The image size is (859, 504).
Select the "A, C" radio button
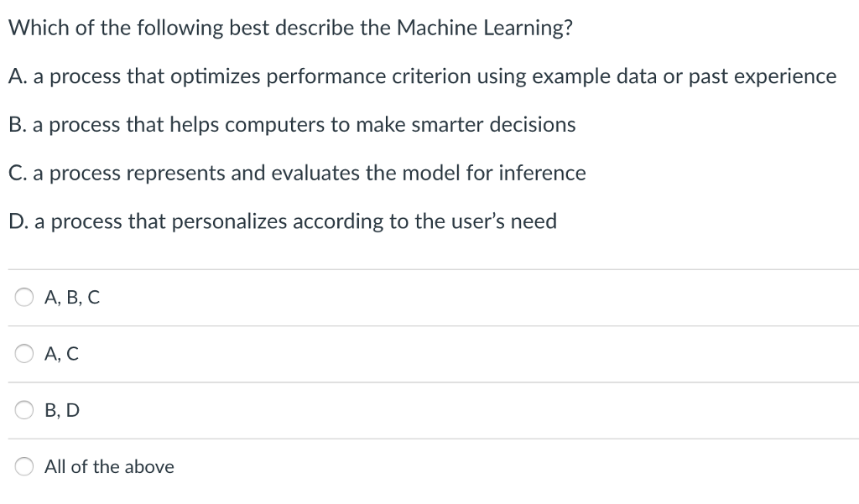click(x=24, y=354)
